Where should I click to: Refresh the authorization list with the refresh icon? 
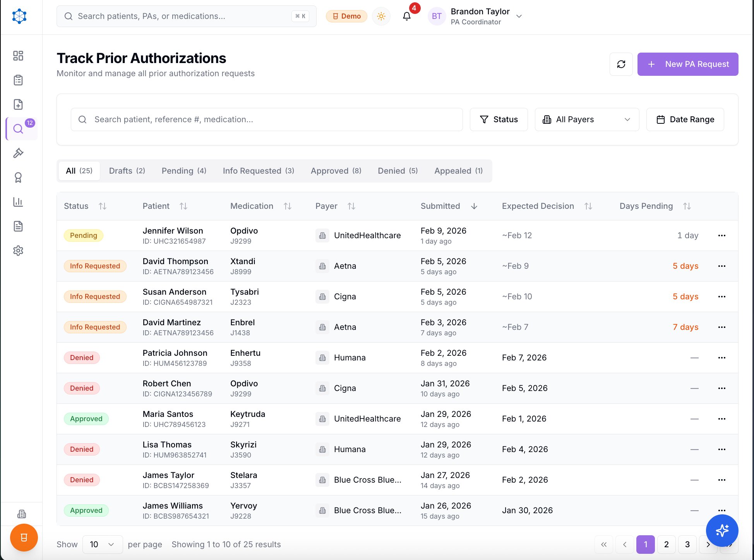tap(621, 64)
